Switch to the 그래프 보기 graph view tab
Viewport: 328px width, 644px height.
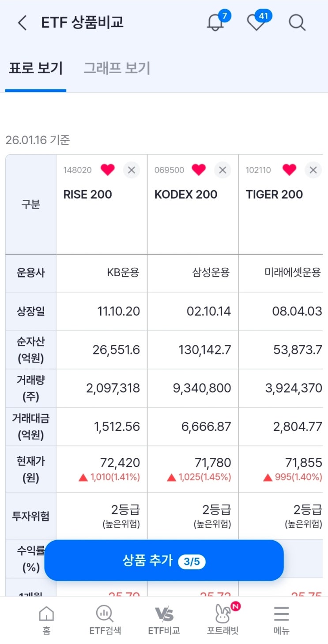click(x=117, y=69)
